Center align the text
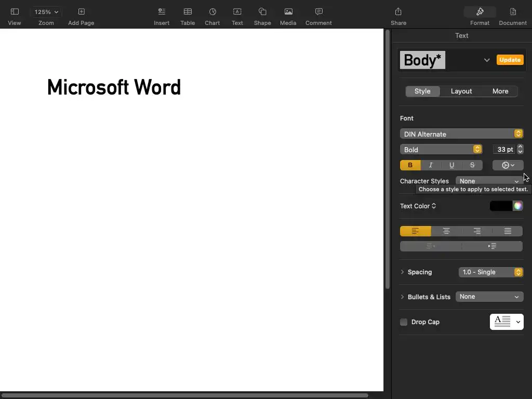Image resolution: width=532 pixels, height=399 pixels. 446,231
